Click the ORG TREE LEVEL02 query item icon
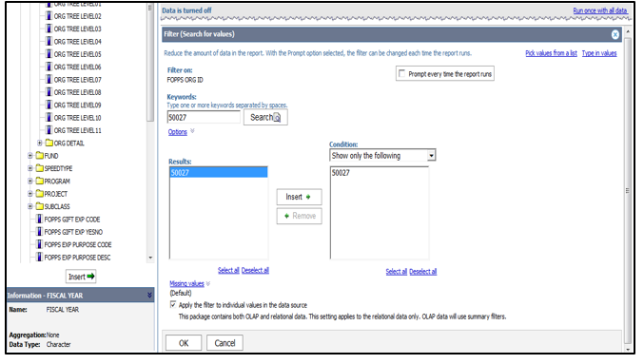Screen dimensions: 644x364 (x=49, y=16)
